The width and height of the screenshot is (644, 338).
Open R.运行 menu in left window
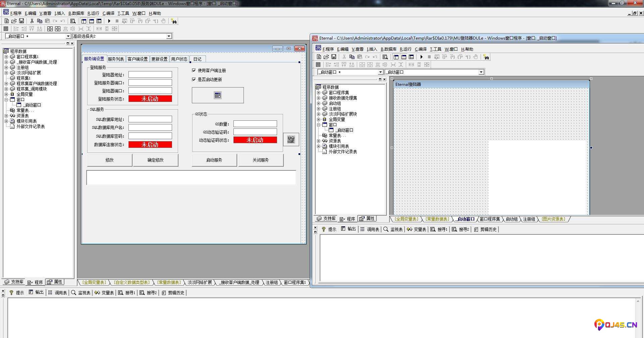[93, 13]
